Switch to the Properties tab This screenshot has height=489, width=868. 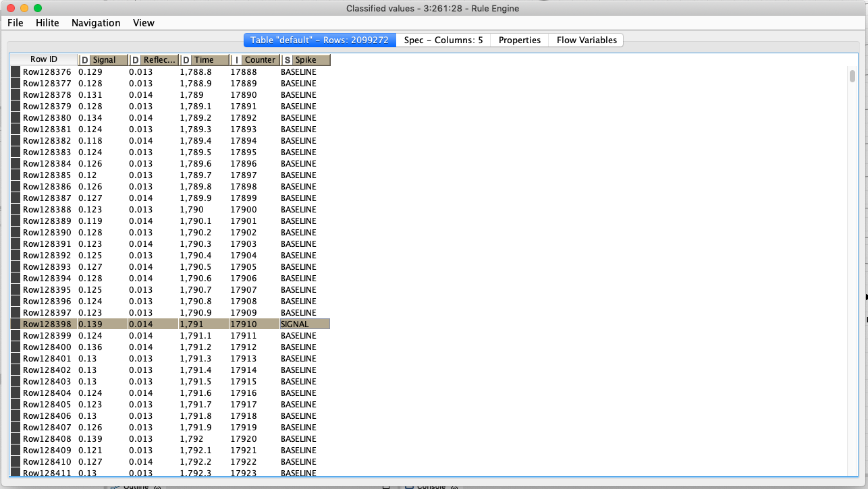tap(520, 40)
